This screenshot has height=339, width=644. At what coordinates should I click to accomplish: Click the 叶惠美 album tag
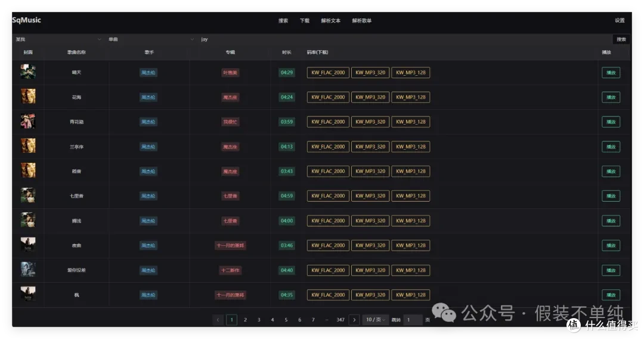[x=230, y=73]
